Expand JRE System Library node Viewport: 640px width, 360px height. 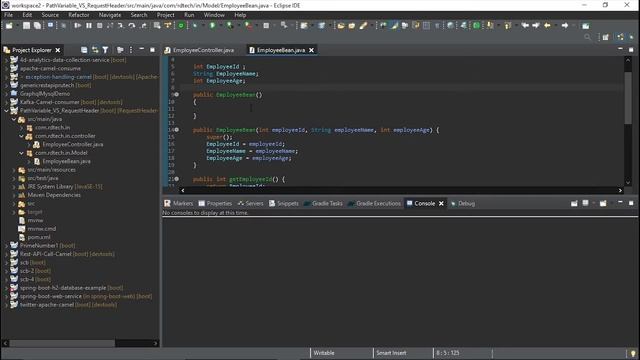click(14, 187)
